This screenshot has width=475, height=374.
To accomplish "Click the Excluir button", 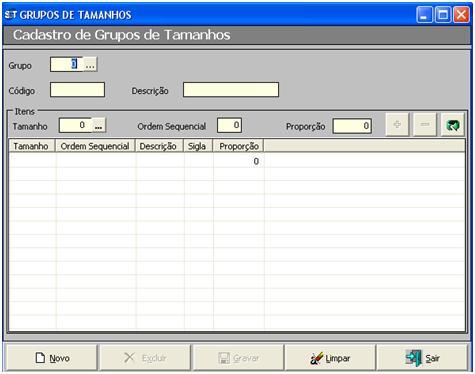I will pyautogui.click(x=145, y=358).
